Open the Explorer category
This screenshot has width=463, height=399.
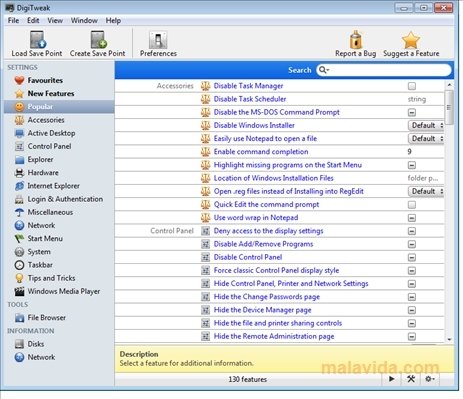[40, 159]
